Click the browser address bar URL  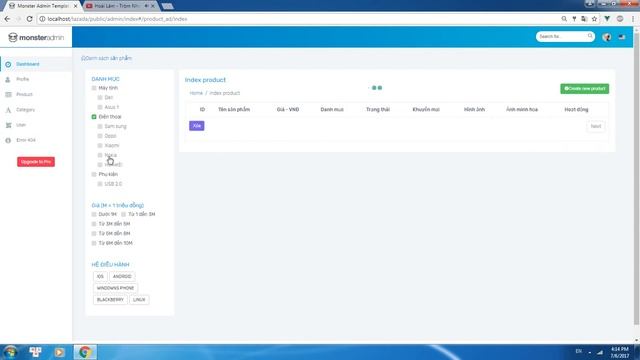[118, 19]
